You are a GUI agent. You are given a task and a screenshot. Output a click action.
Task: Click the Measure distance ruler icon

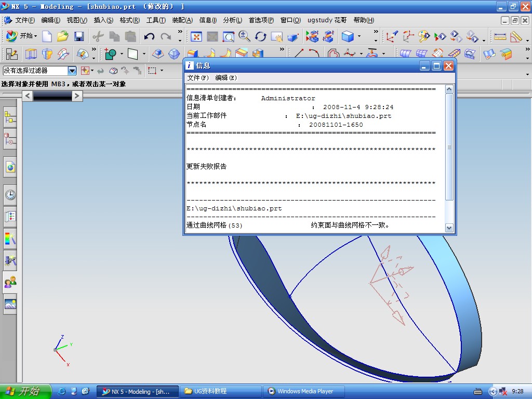pos(500,36)
